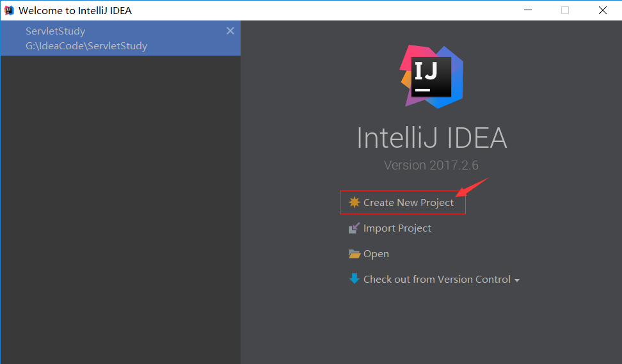Select Open to browse for a project
622x364 pixels.
pyautogui.click(x=376, y=254)
